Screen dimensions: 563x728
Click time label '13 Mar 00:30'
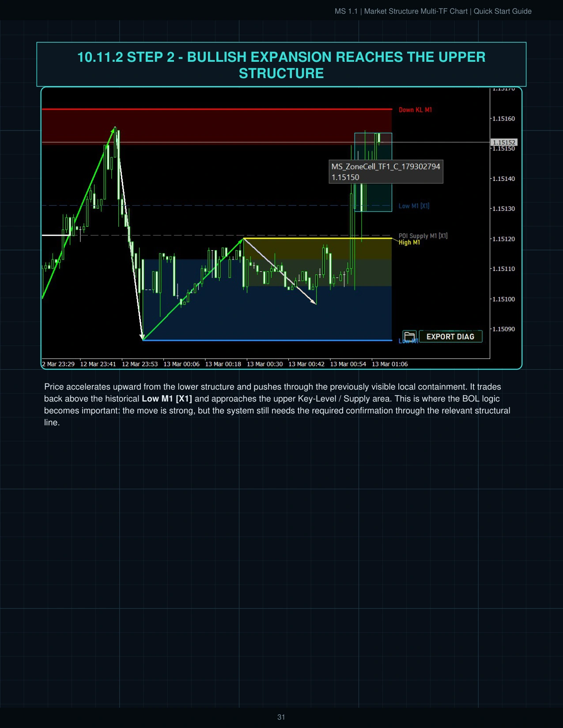pyautogui.click(x=265, y=364)
